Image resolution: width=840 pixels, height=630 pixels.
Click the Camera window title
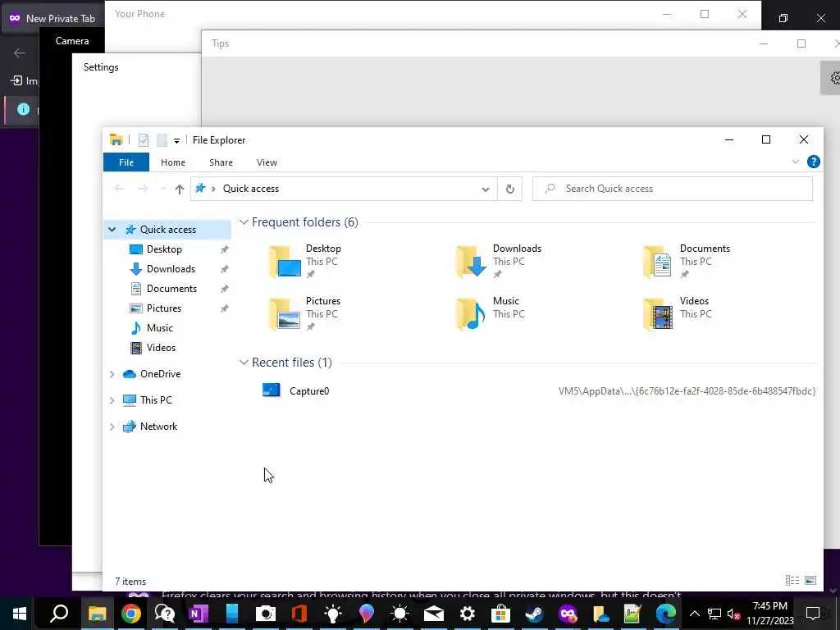[72, 41]
